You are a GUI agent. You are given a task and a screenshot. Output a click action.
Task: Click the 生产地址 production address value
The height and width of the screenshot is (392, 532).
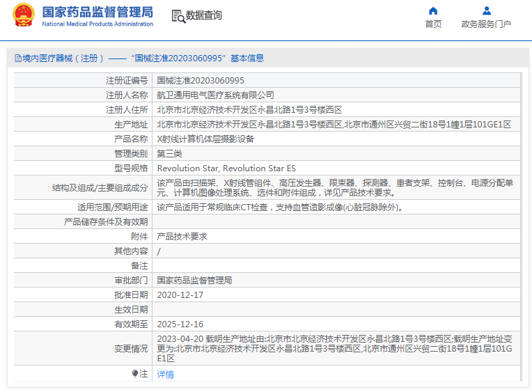click(x=334, y=124)
